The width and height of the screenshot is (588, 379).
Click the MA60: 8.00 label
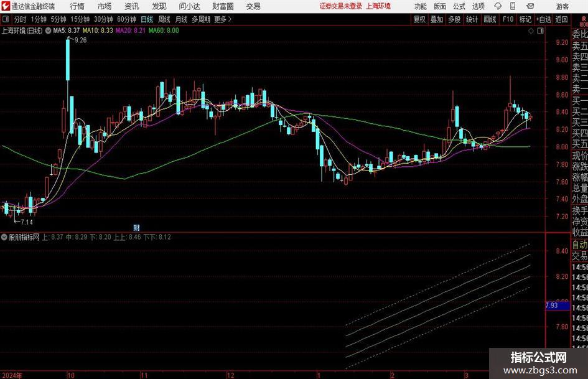pos(164,30)
